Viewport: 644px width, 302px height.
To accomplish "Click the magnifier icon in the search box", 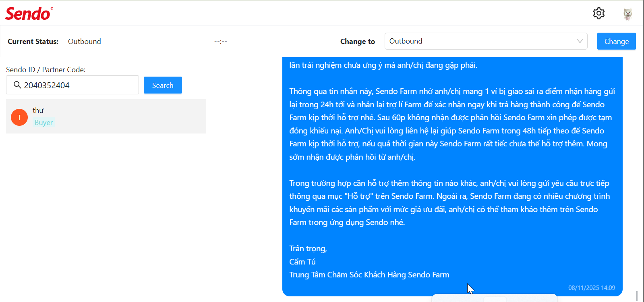I will (x=17, y=85).
